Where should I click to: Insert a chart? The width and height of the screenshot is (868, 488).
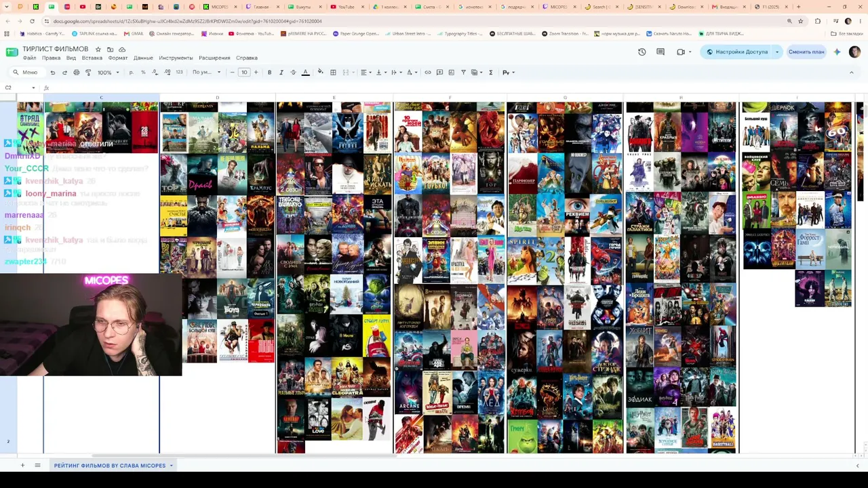pyautogui.click(x=452, y=73)
